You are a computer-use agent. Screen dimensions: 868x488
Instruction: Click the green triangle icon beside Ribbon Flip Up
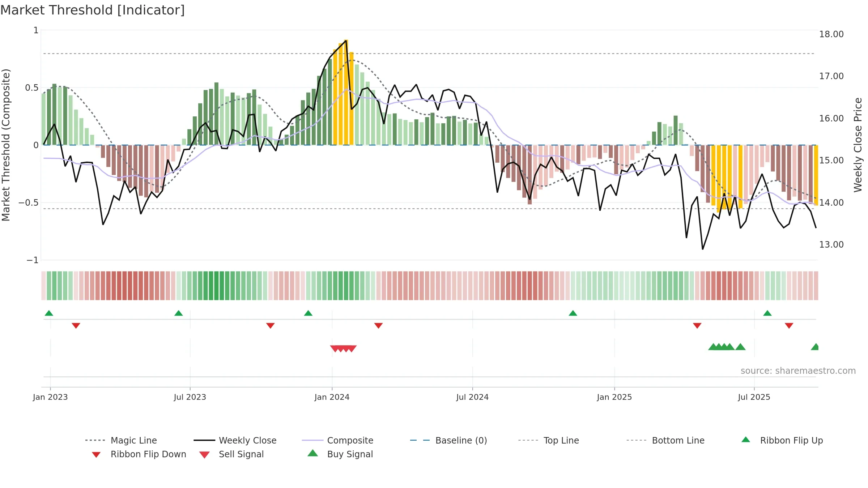click(x=746, y=440)
